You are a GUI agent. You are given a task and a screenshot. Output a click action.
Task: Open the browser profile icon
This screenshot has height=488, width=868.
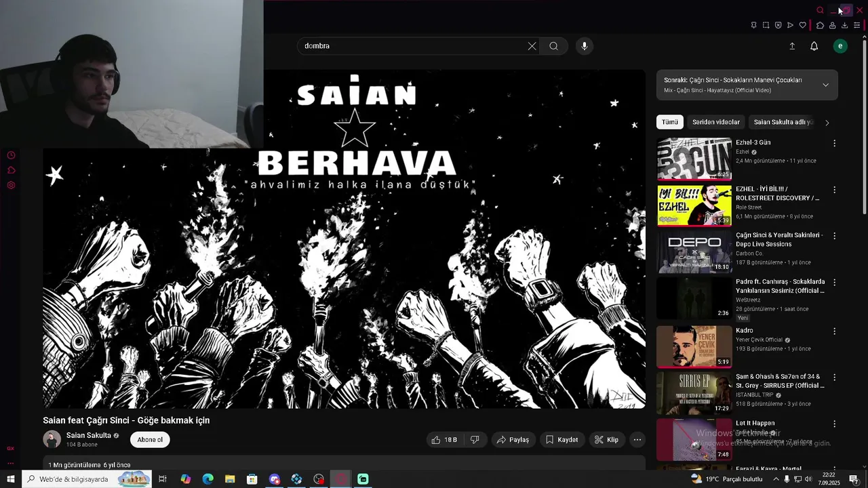(x=832, y=25)
